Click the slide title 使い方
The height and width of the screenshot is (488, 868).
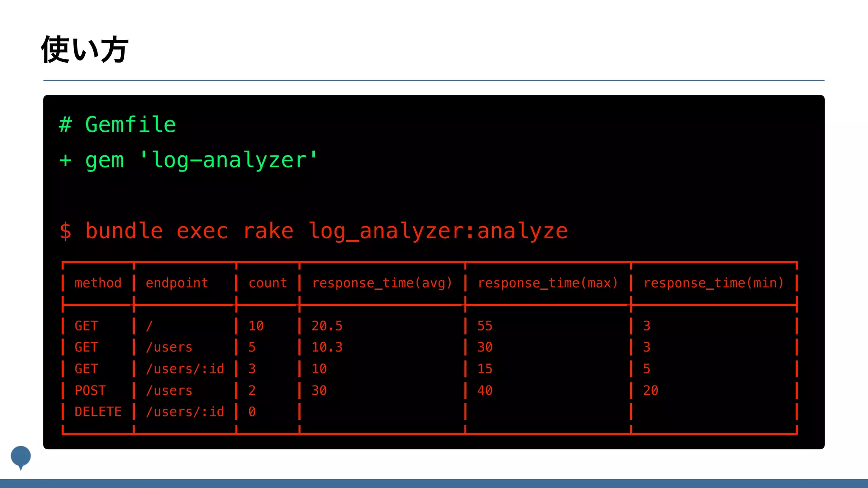(84, 50)
